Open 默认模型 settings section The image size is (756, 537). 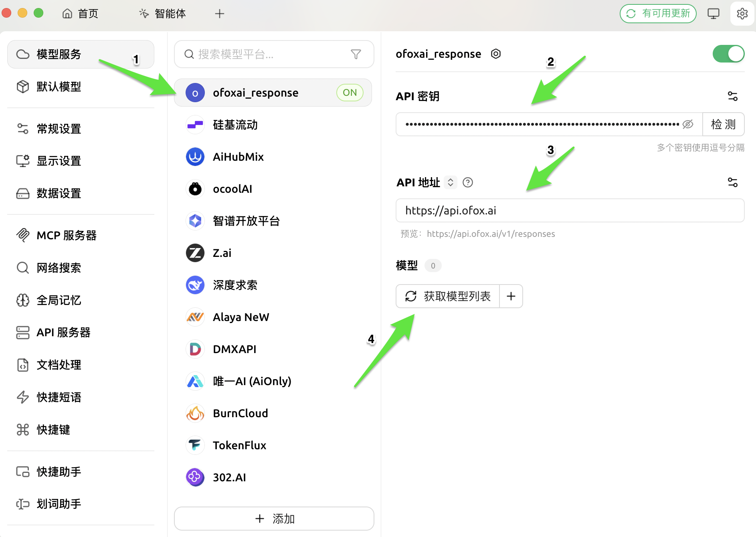81,87
